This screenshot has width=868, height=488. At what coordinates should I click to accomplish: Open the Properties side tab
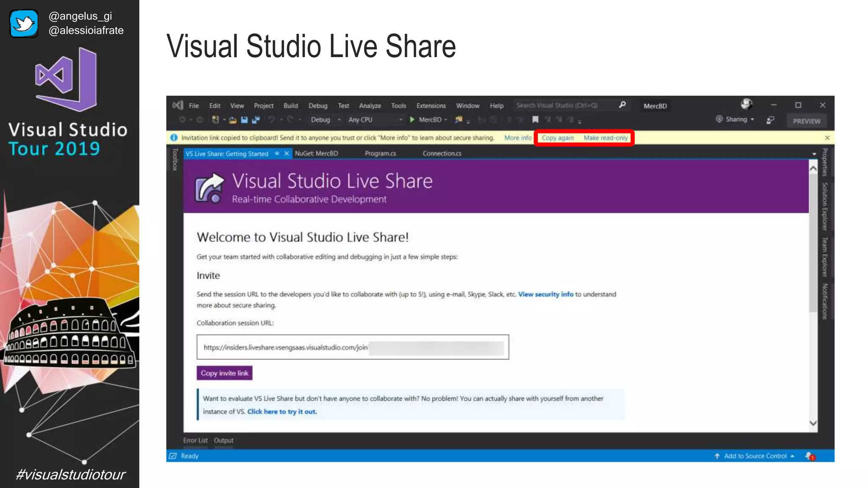pyautogui.click(x=824, y=162)
